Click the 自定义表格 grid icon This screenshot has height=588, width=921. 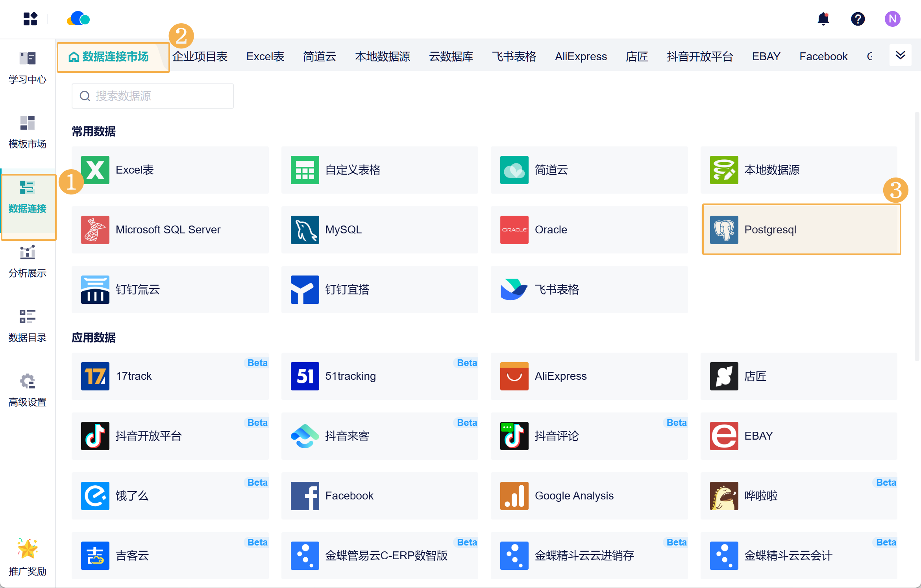pyautogui.click(x=305, y=170)
